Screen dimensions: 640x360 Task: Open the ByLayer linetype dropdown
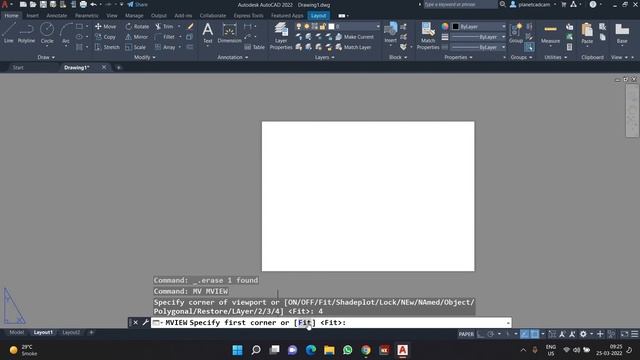click(478, 47)
